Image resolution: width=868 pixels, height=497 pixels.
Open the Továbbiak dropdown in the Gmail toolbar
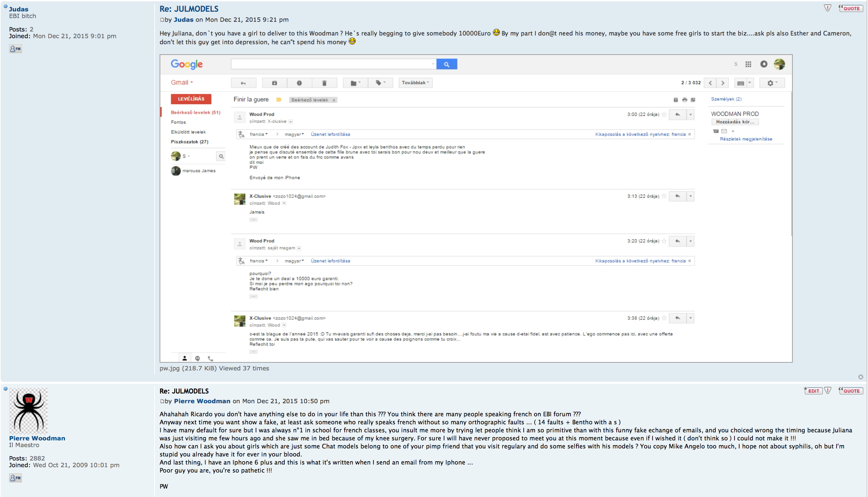tap(415, 83)
